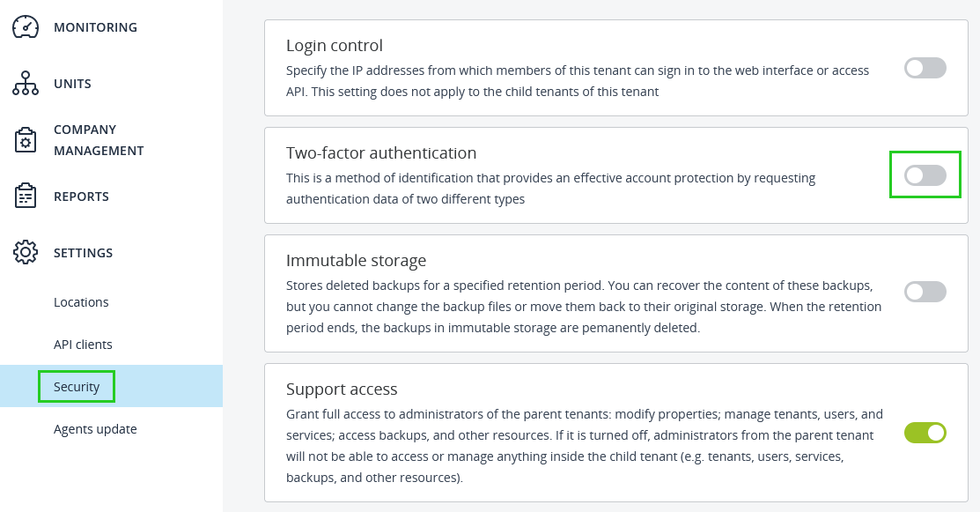Click the Company Management clipboard icon
This screenshot has height=512, width=980.
point(26,140)
